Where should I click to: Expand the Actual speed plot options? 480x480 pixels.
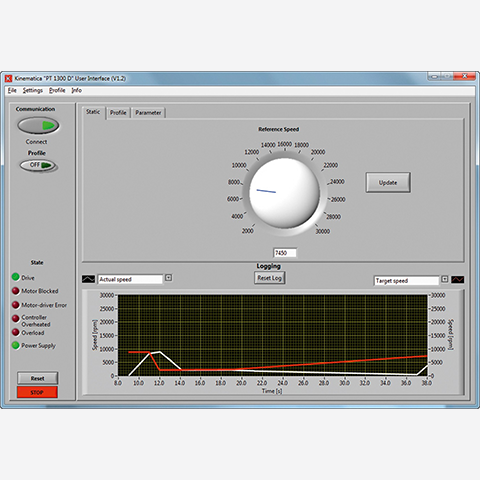168,277
